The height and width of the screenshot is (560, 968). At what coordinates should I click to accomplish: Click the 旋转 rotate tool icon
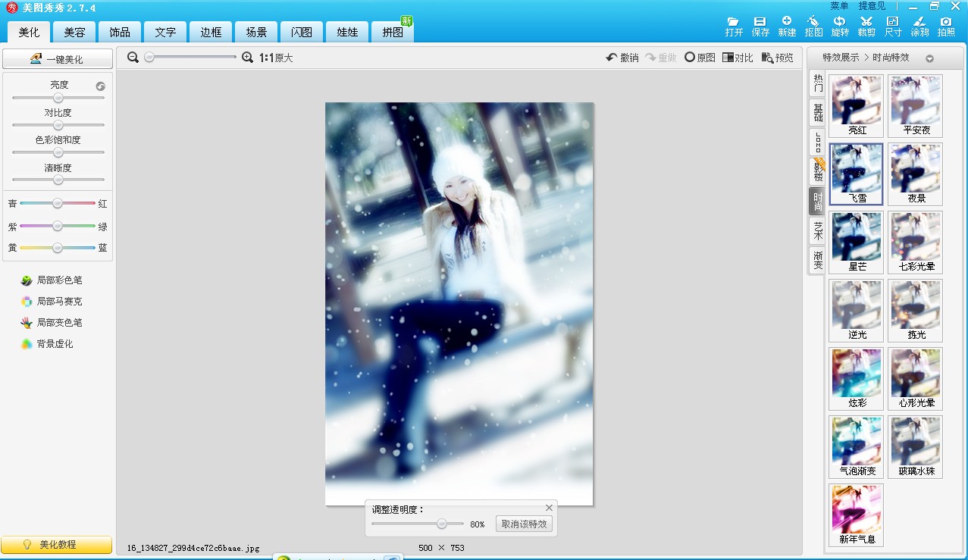click(840, 22)
